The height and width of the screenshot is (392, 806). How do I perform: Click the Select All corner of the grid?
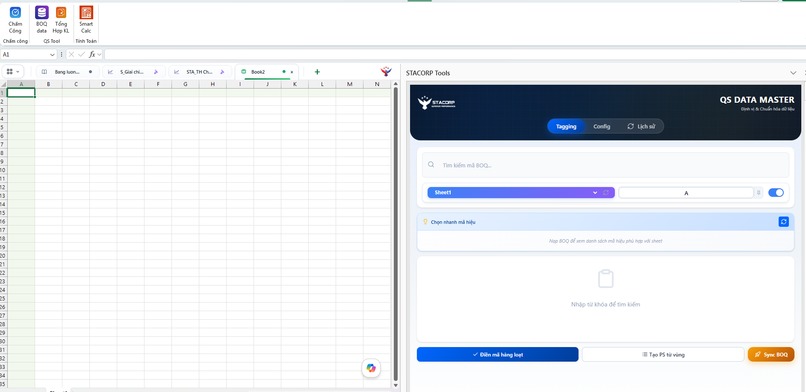pyautogui.click(x=4, y=84)
